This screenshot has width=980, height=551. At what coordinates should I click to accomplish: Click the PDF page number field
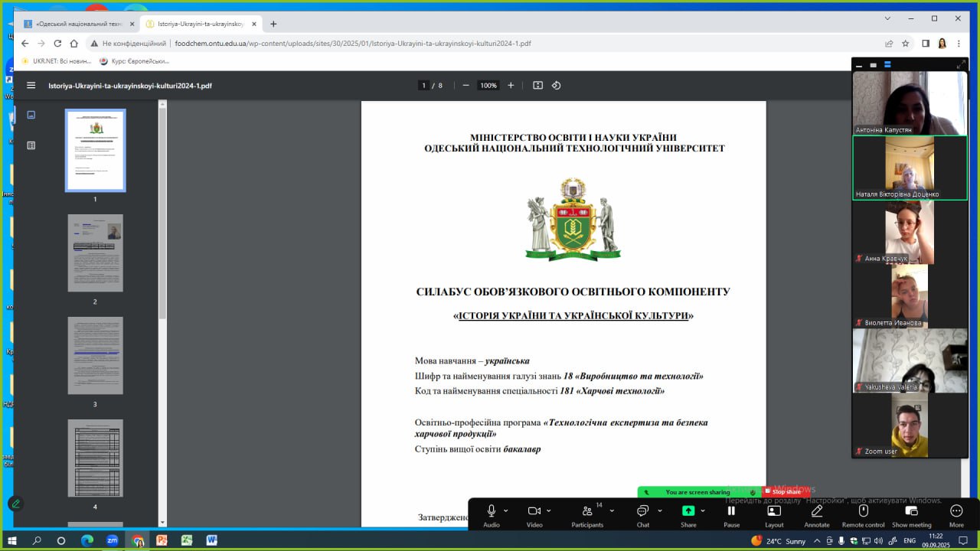423,86
